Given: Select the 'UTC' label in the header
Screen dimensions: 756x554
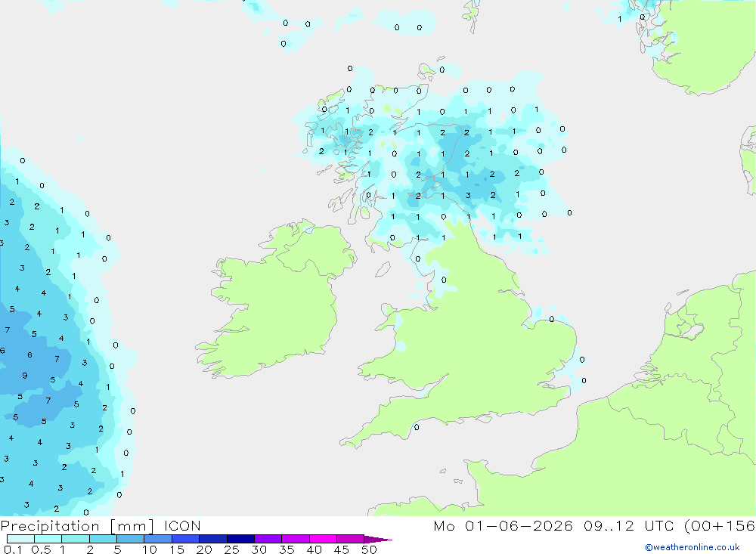Looking at the screenshot, I should click(660, 525).
